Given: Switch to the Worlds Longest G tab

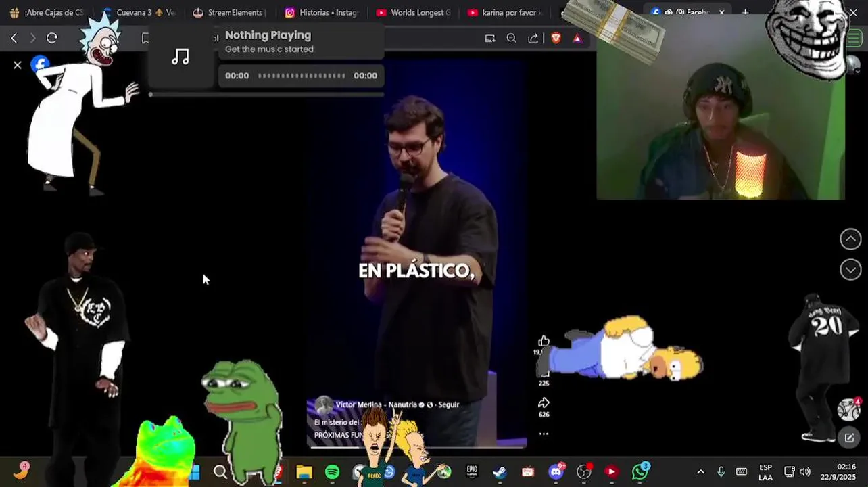Looking at the screenshot, I should 414,12.
